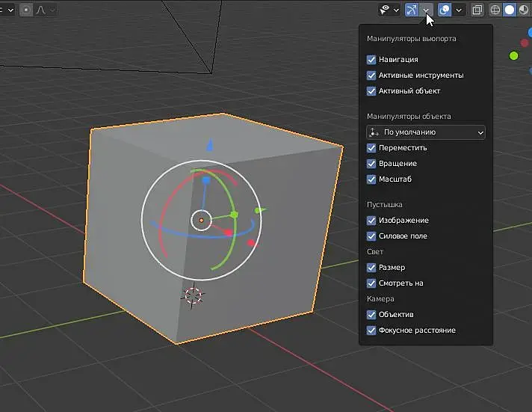
Task: Toggle the Show Gizmo button
Action: (x=412, y=10)
